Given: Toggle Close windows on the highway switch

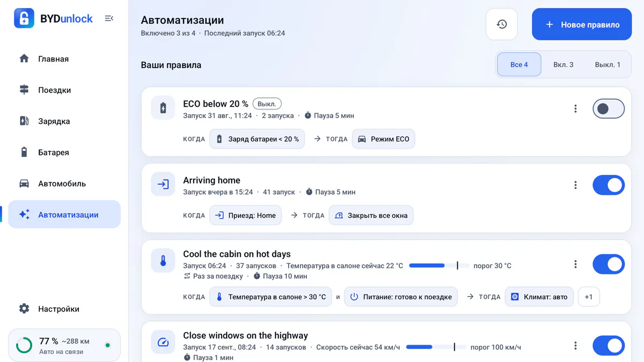Looking at the screenshot, I should pos(609,346).
